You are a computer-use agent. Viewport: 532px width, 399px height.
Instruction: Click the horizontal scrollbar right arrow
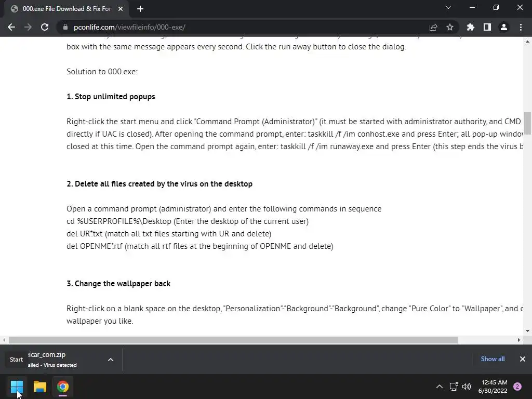click(x=519, y=340)
